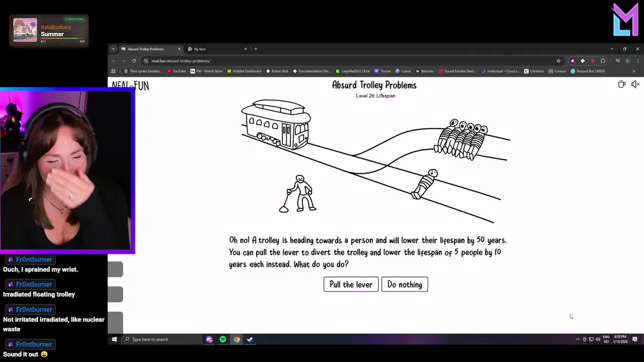Open the first pinned taskbar app icon

pyautogui.click(x=209, y=339)
